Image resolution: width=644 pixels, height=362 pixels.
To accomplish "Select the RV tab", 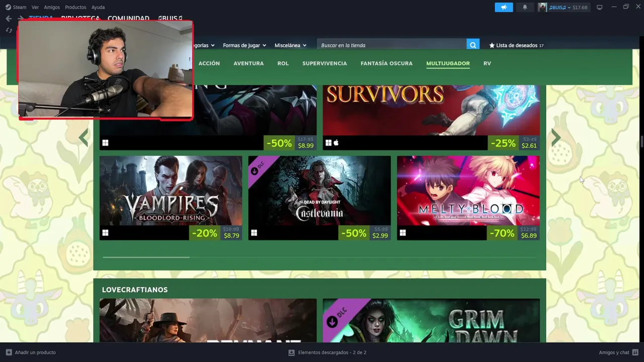I will click(487, 63).
